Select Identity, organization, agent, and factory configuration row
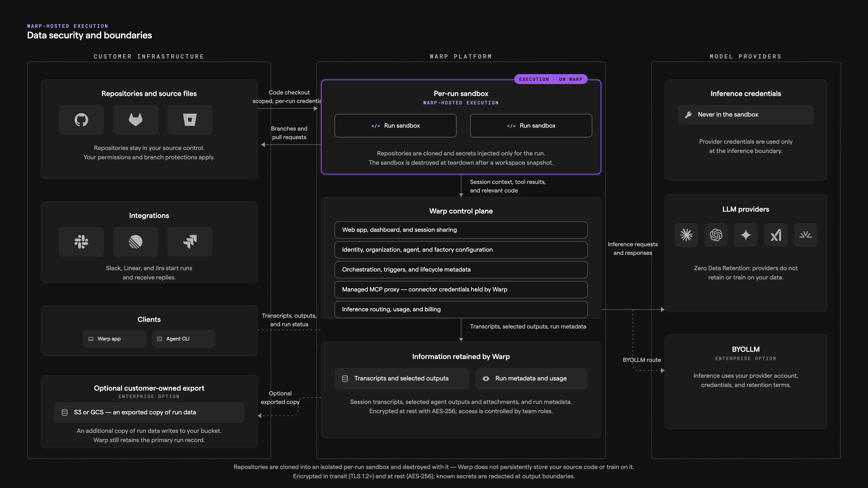Screen dimensions: 868x488 coord(461,250)
